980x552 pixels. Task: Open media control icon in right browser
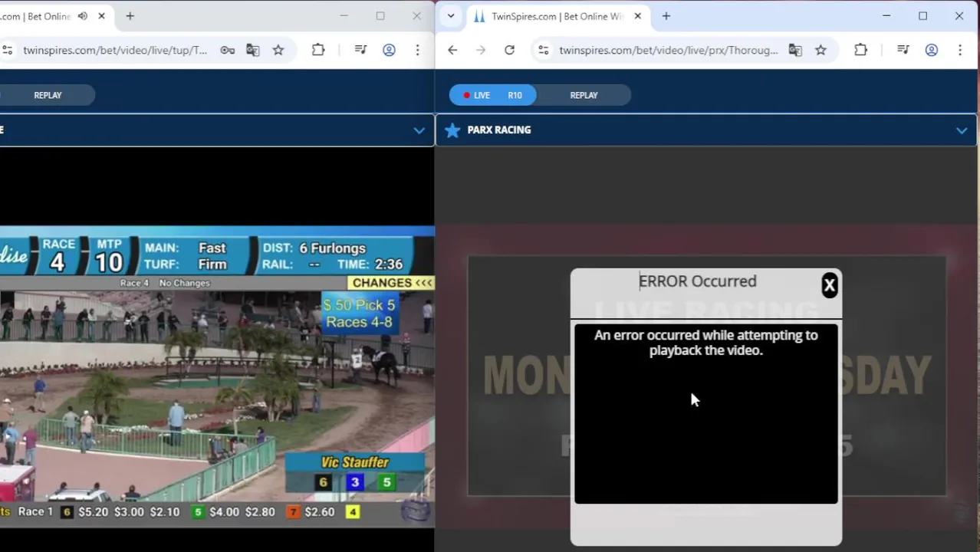tap(903, 50)
